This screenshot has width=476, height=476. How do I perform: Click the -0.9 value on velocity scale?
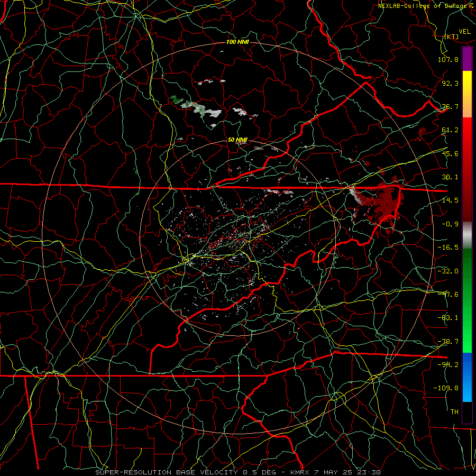[450, 224]
